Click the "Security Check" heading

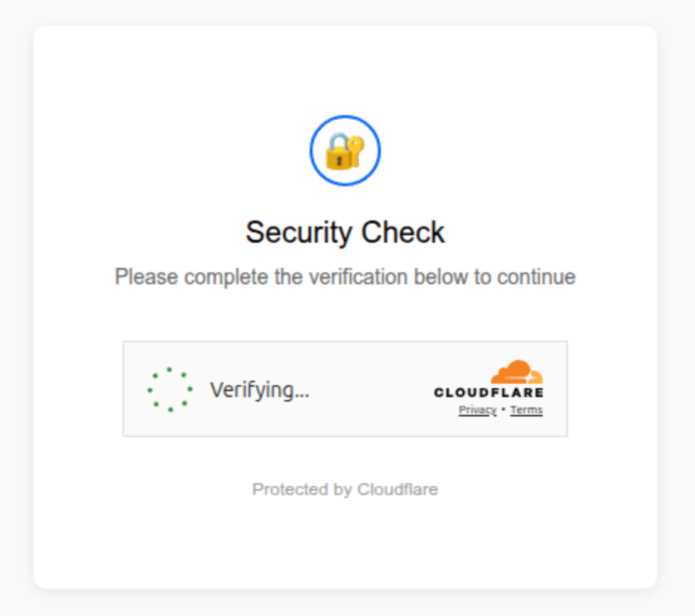345,232
